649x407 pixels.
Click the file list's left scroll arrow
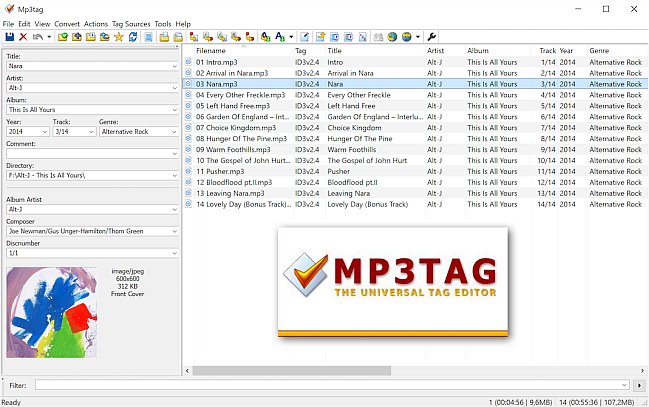[187, 371]
